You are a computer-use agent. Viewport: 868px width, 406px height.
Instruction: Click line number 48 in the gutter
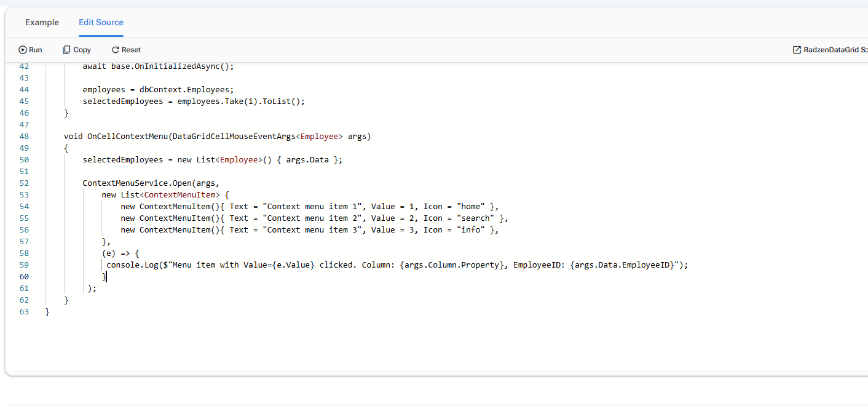(x=24, y=137)
